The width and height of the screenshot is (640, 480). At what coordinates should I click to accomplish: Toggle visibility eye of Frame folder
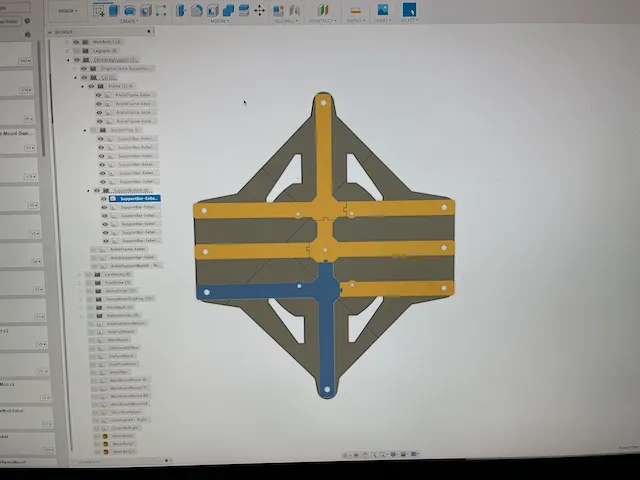91,86
